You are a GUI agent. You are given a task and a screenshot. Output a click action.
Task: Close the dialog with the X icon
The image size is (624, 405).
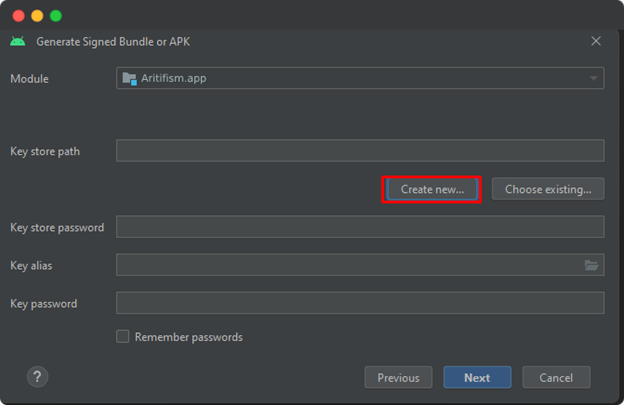(x=596, y=42)
